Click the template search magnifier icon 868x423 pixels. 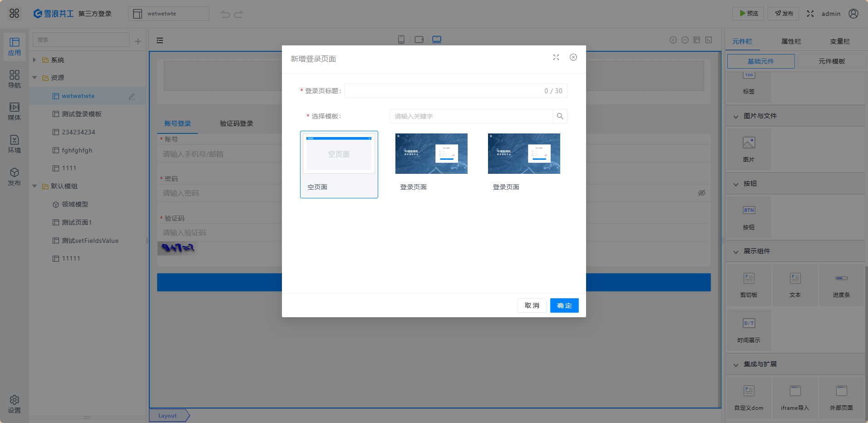(560, 116)
